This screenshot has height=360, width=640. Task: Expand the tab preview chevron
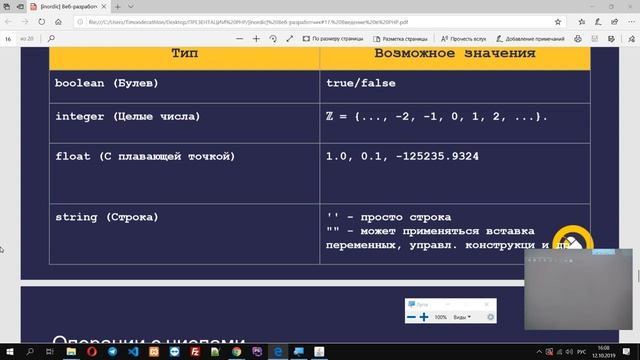pyautogui.click(x=131, y=7)
